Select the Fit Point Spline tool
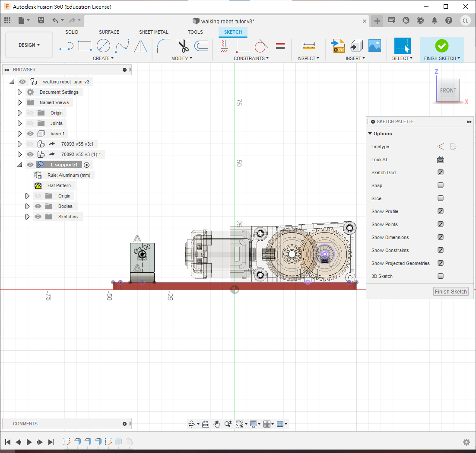Image resolution: width=476 pixels, height=453 pixels. [x=122, y=45]
